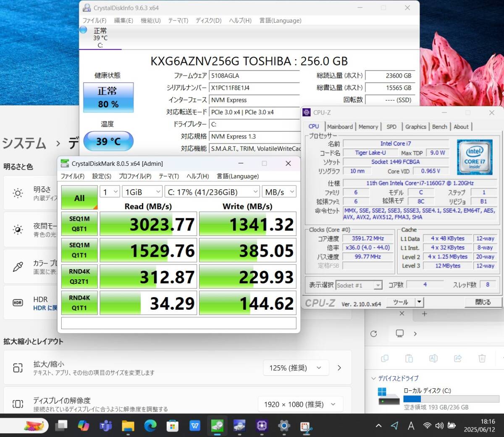Open the プロファイル(P) menu in CrystalDiskMark
The width and height of the screenshot is (504, 437).
pyautogui.click(x=135, y=176)
